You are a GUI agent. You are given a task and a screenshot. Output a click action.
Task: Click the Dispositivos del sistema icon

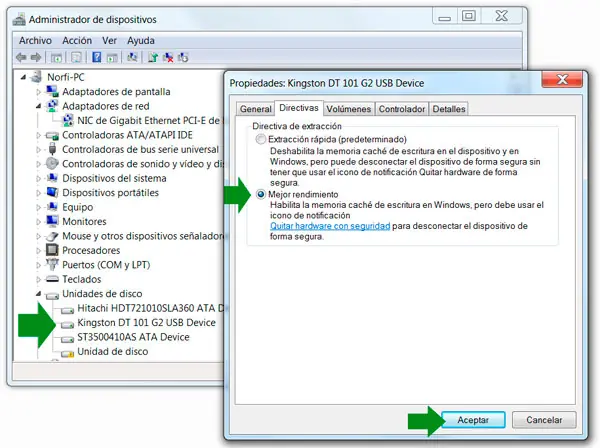click(52, 178)
